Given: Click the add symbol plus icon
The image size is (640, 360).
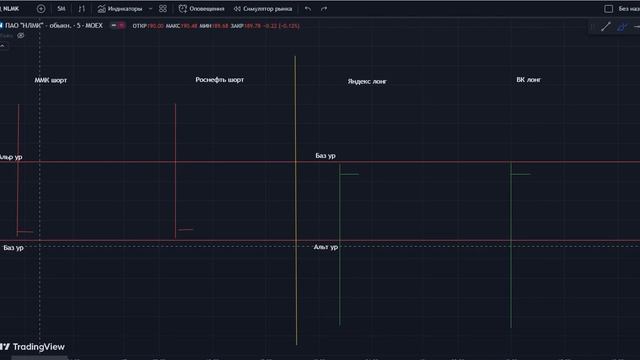Looking at the screenshot, I should [41, 9].
